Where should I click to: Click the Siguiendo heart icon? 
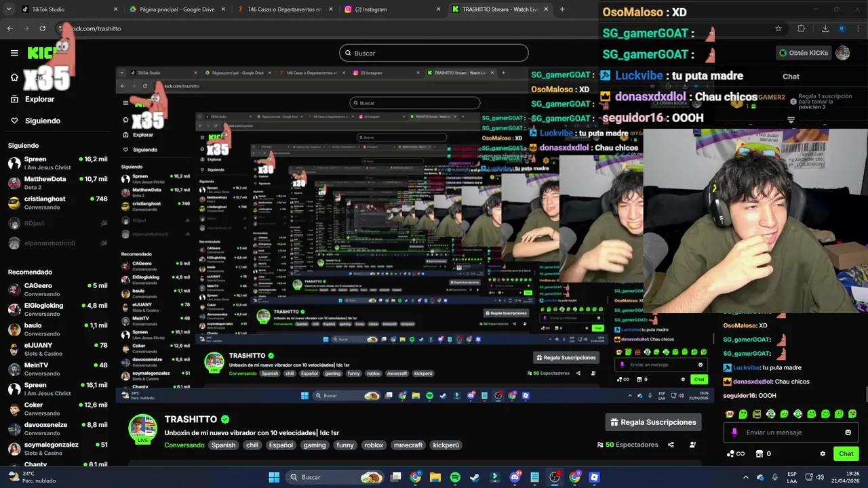14,121
